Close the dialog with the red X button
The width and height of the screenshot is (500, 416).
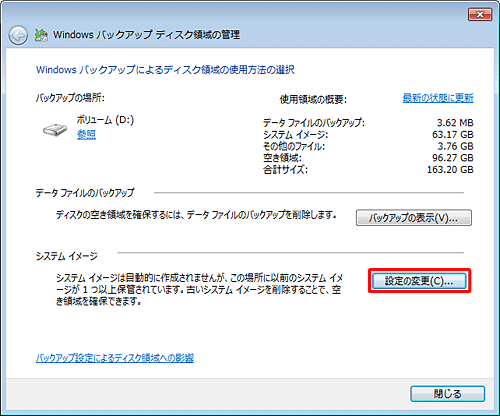(480, 15)
